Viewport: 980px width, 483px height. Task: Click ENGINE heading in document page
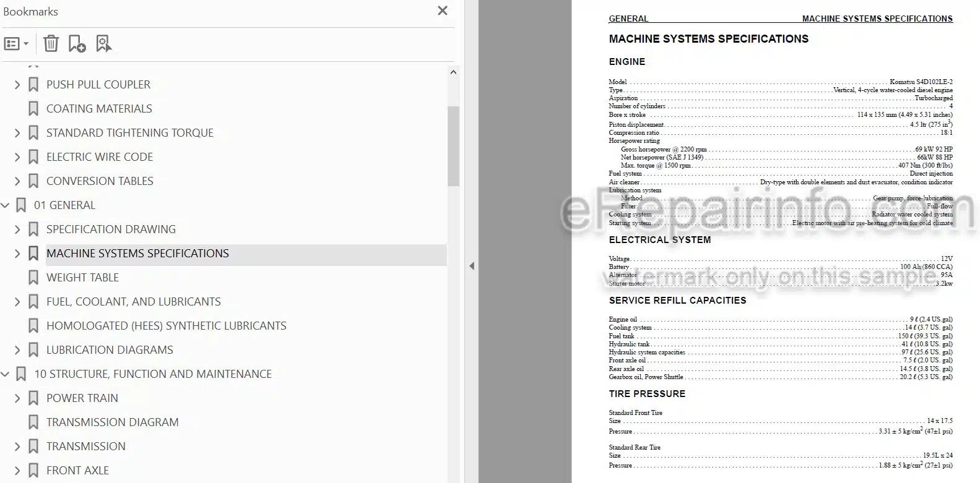click(627, 62)
